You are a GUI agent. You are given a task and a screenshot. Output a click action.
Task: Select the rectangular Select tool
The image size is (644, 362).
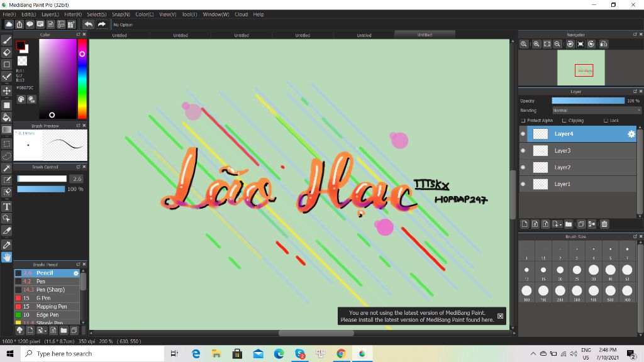click(x=6, y=144)
